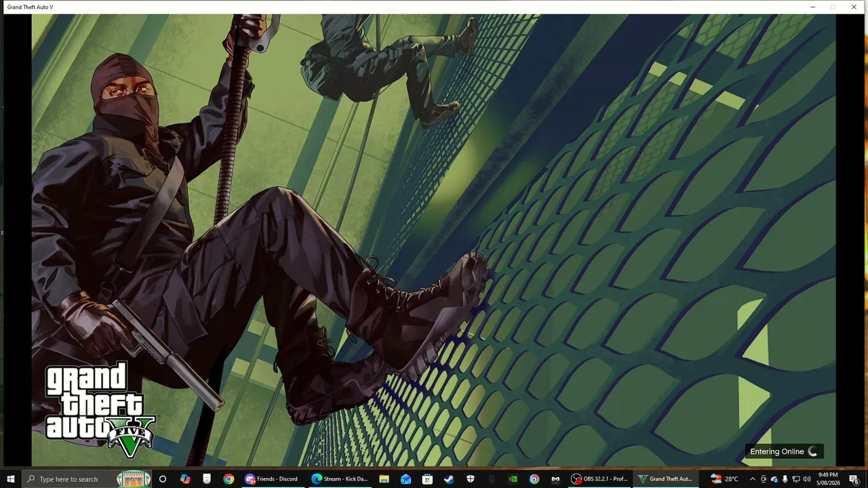Open the volume speaker tray icon
This screenshot has width=868, height=488.
point(807,479)
